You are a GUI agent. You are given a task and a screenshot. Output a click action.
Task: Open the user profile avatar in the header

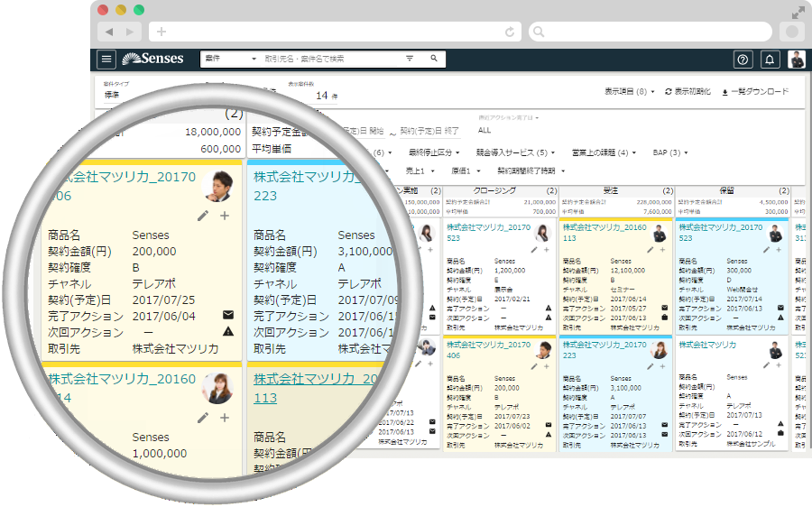[x=797, y=59]
